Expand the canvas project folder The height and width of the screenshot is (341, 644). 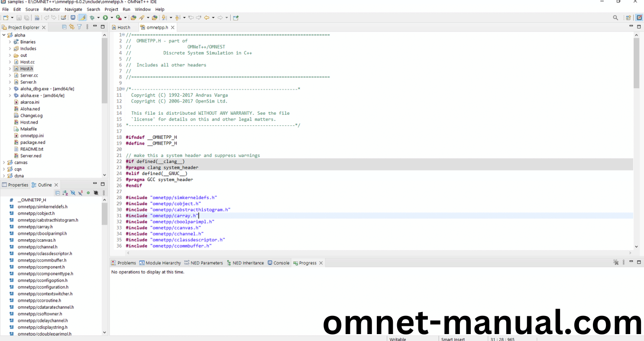(x=3, y=162)
